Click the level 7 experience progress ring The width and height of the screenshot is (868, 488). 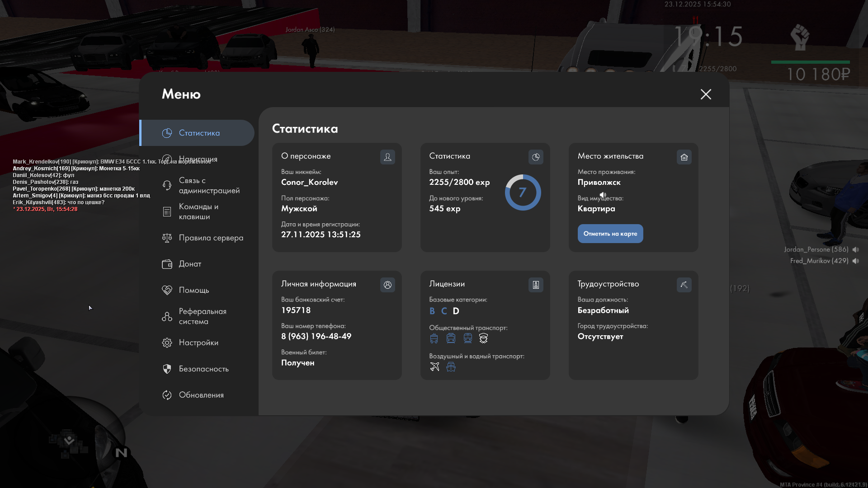523,192
